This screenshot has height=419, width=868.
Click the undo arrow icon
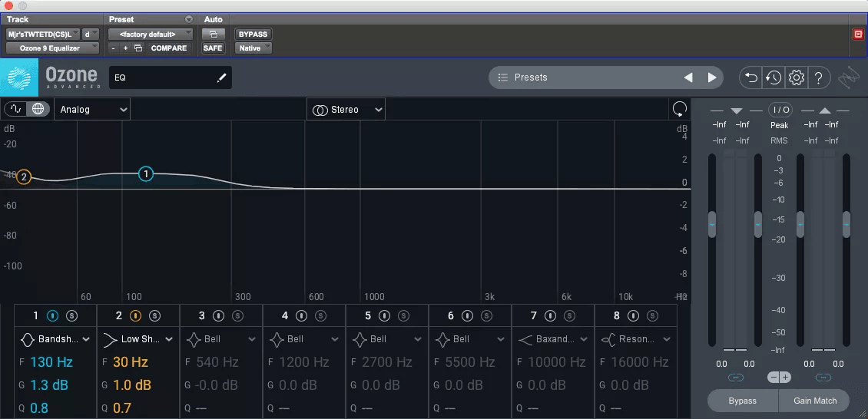(x=750, y=78)
